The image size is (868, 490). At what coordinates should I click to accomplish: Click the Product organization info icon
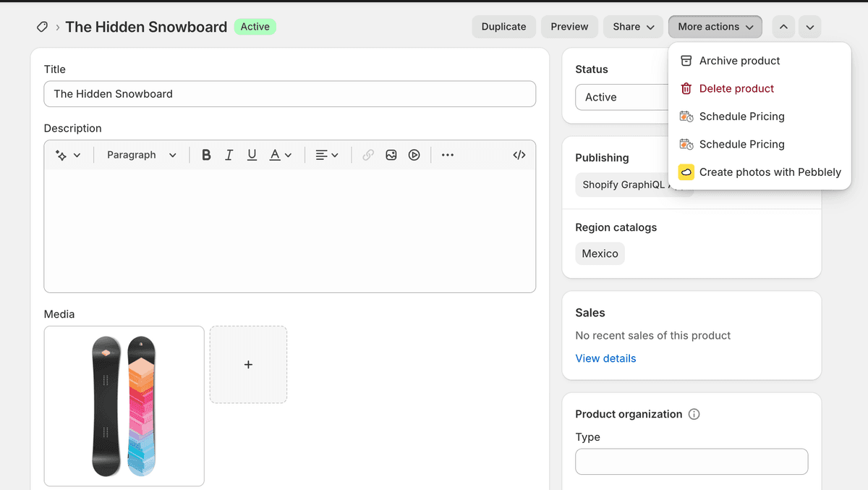pos(694,414)
